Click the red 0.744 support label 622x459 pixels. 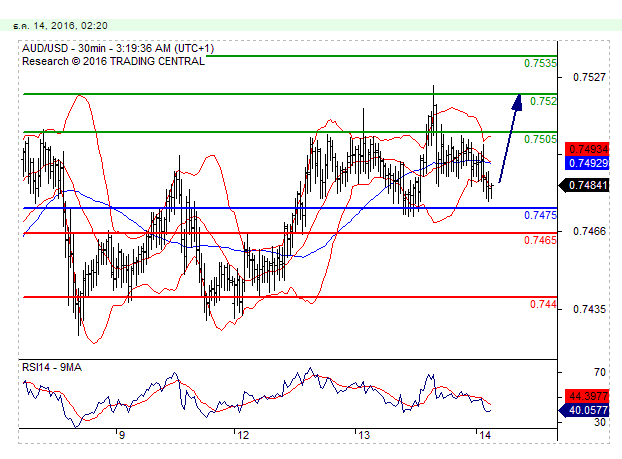543,304
